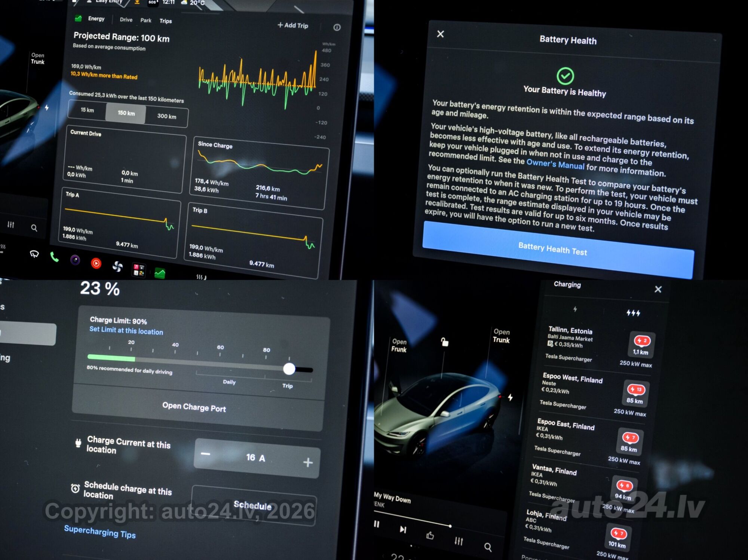Viewport: 748px width, 560px height.
Task: Tap the search icon beside Trip A card
Action: click(x=34, y=227)
